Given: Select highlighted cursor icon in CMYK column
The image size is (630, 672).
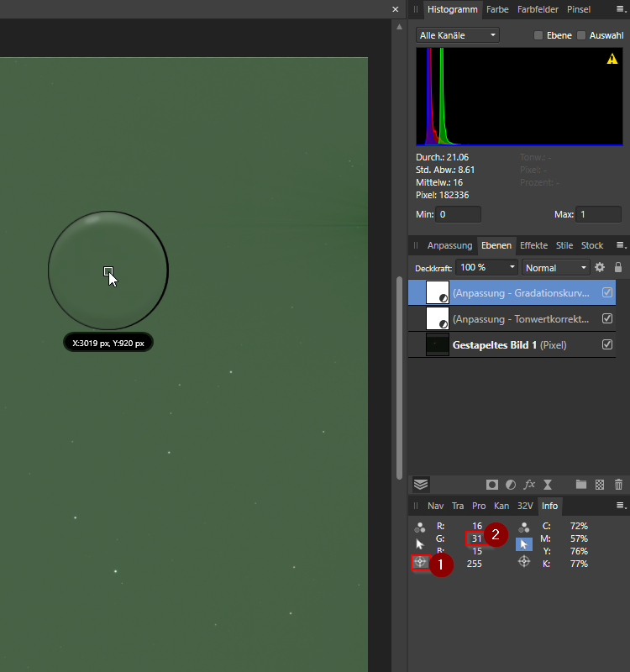Looking at the screenshot, I should pyautogui.click(x=524, y=544).
